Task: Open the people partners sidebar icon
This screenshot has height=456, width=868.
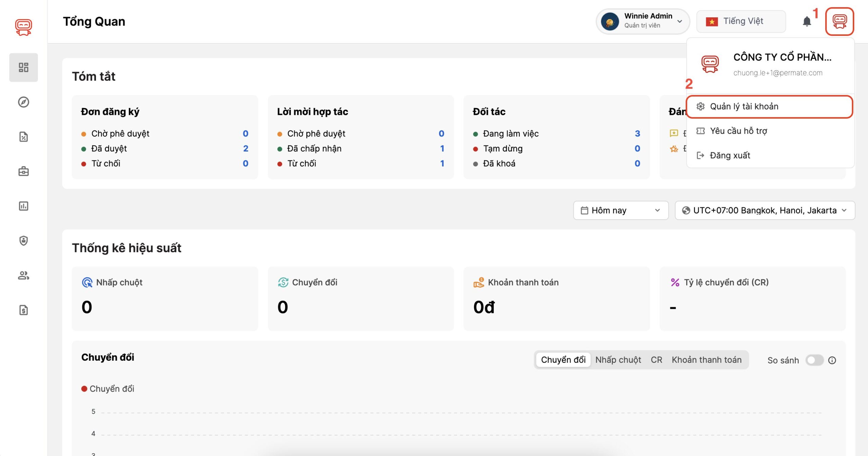Action: click(23, 275)
